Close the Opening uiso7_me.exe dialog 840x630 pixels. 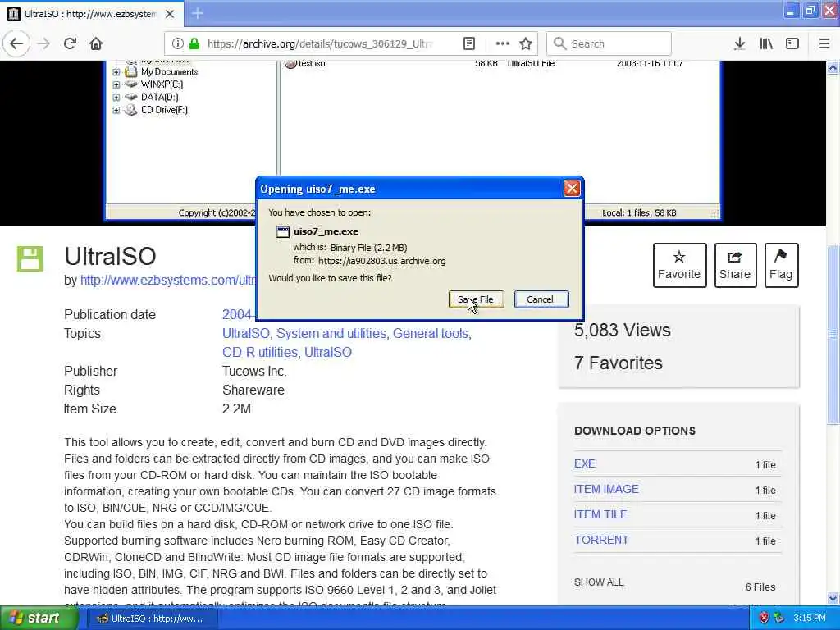572,188
